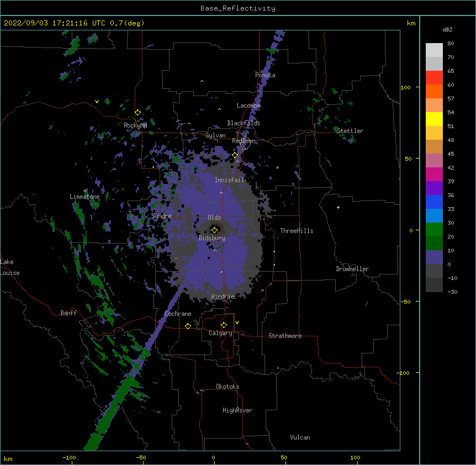476x465 pixels.
Task: Click the -30 value in dBZ legend
Action: 452,292
